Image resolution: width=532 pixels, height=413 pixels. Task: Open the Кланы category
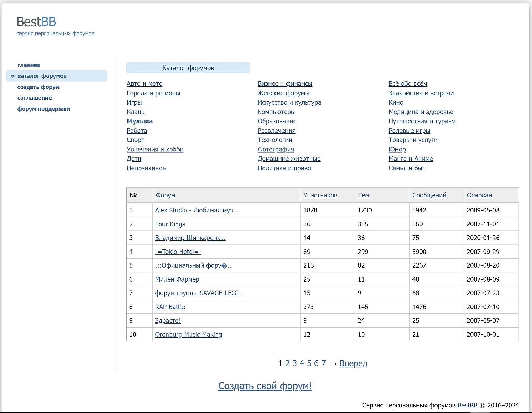(x=136, y=112)
